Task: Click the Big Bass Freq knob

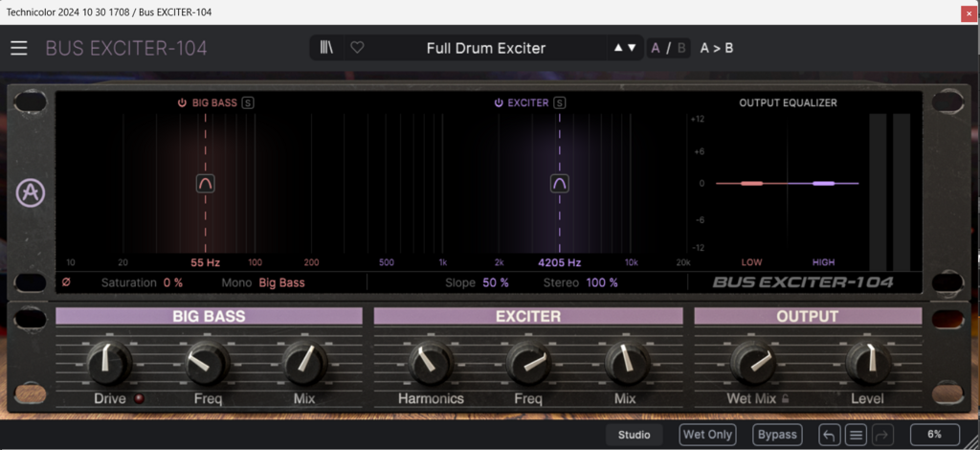Action: tap(208, 363)
